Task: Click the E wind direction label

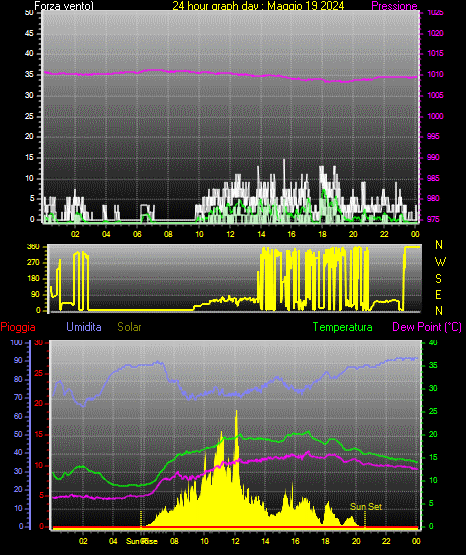Action: pos(438,294)
